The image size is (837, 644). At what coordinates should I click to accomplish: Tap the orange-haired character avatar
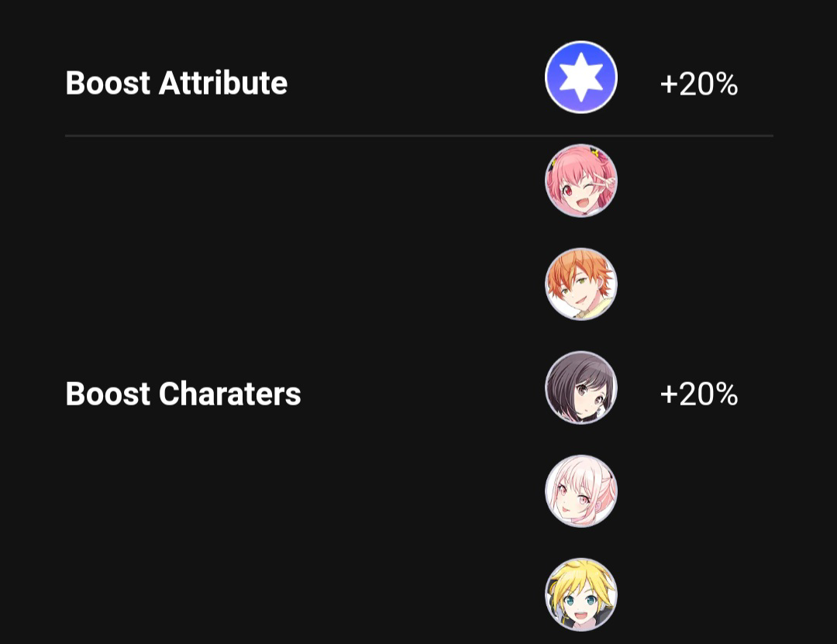pyautogui.click(x=581, y=284)
